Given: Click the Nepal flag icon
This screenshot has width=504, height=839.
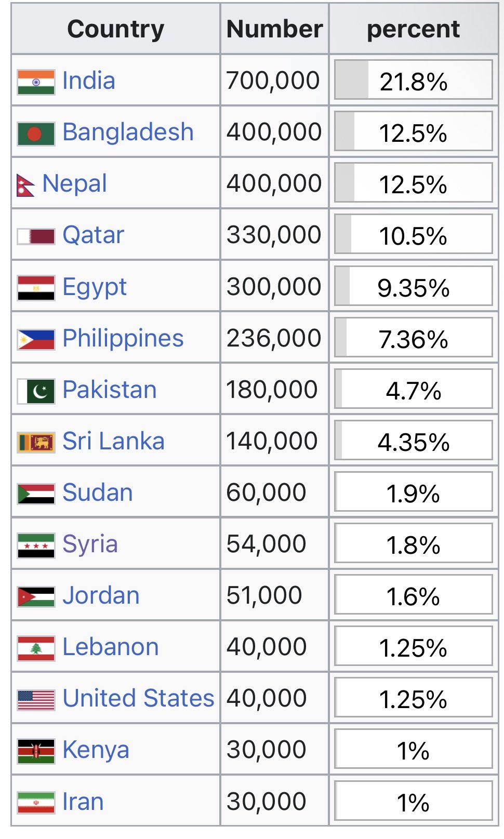Looking at the screenshot, I should (x=26, y=185).
